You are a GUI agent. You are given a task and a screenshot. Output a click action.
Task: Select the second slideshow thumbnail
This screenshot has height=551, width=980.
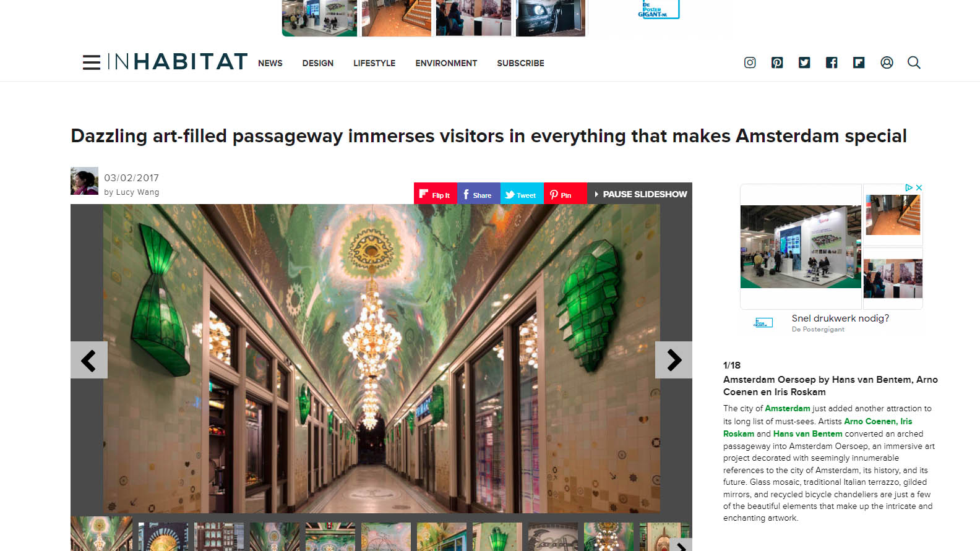(163, 537)
